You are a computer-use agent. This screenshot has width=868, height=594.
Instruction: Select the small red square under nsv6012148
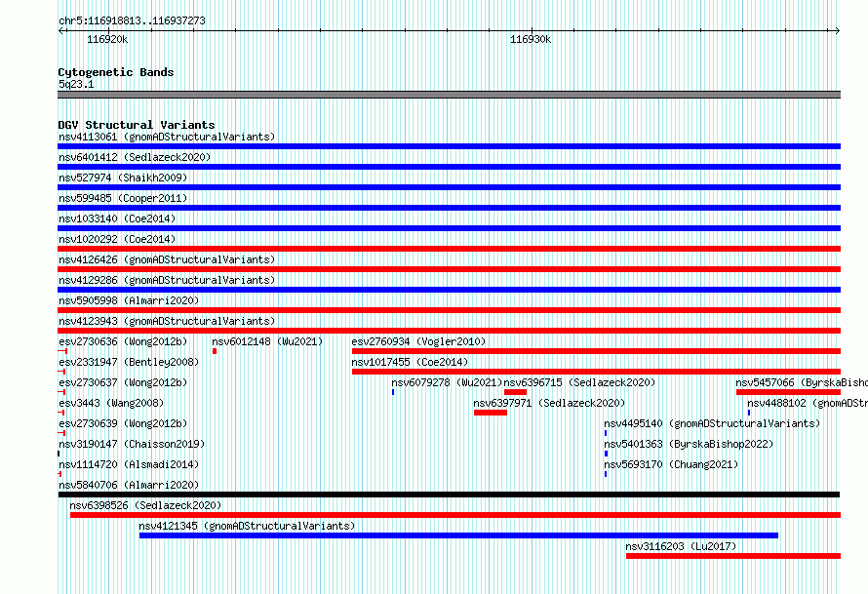[215, 351]
